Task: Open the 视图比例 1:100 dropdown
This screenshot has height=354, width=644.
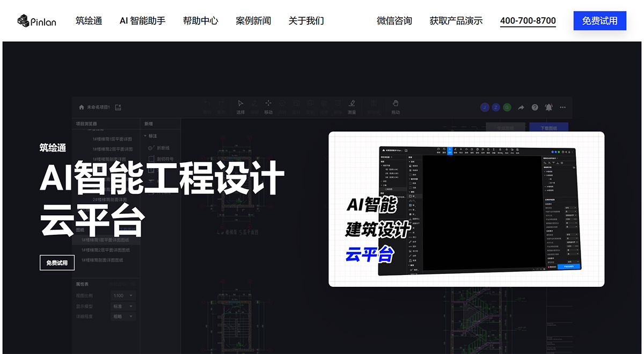Action: coord(123,295)
